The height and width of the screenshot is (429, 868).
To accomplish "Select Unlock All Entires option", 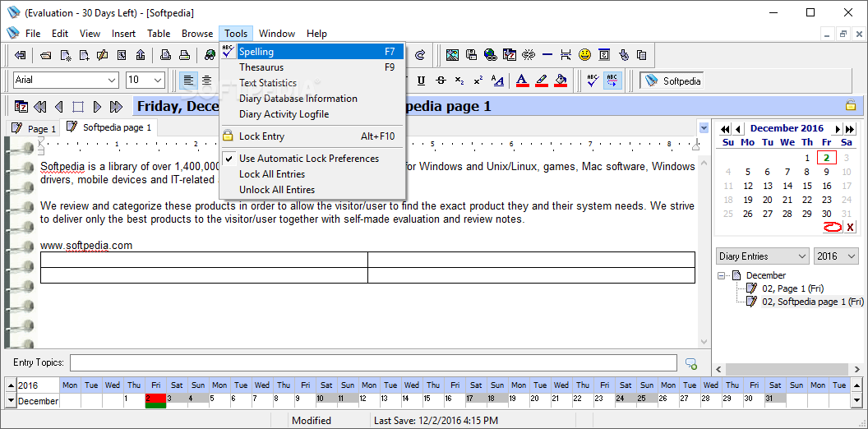I will 313,189.
